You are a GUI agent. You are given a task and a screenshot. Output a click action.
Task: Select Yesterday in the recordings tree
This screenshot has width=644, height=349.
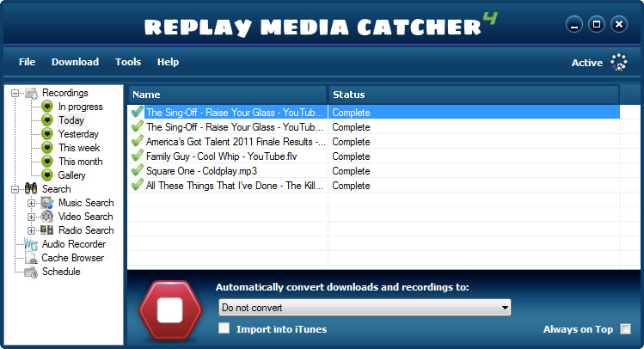(x=78, y=134)
